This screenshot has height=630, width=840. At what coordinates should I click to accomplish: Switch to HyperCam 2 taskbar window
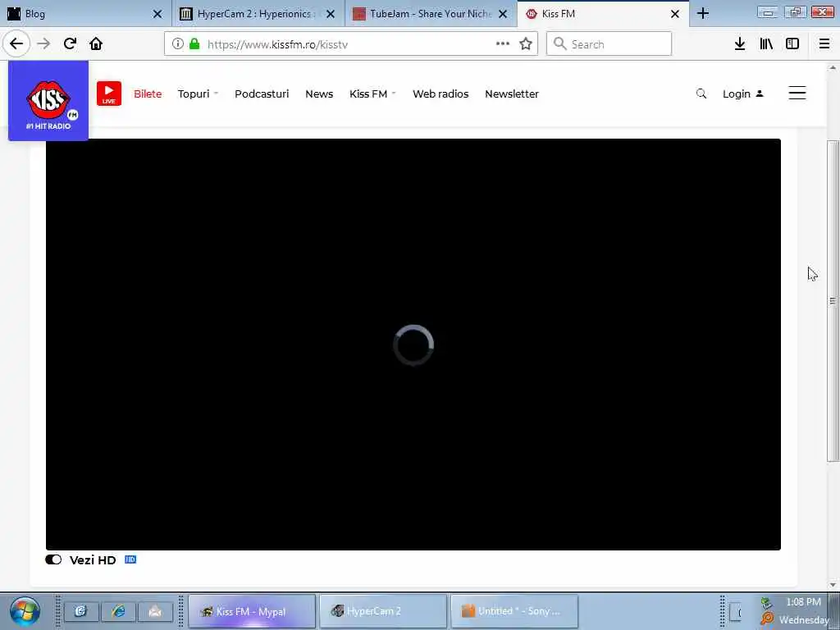coord(383,611)
